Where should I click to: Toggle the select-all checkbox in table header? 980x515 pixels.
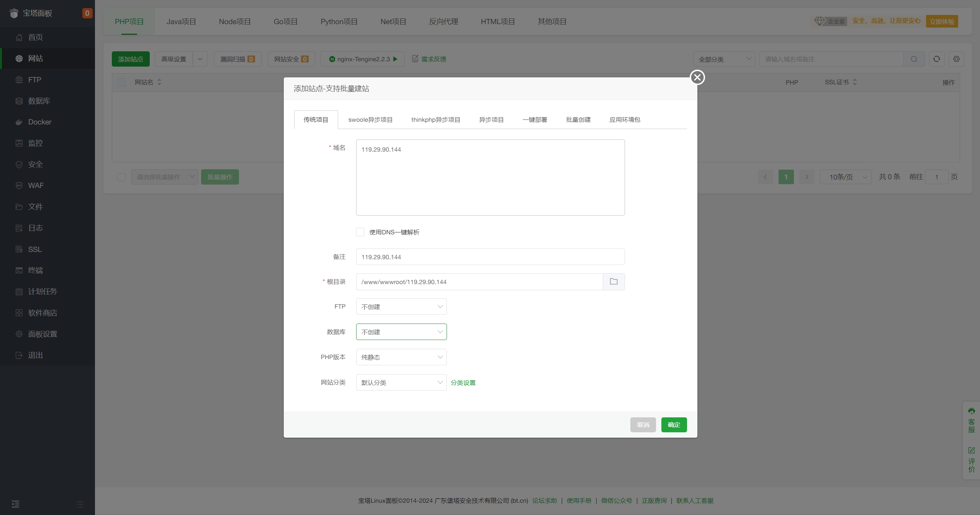click(121, 82)
